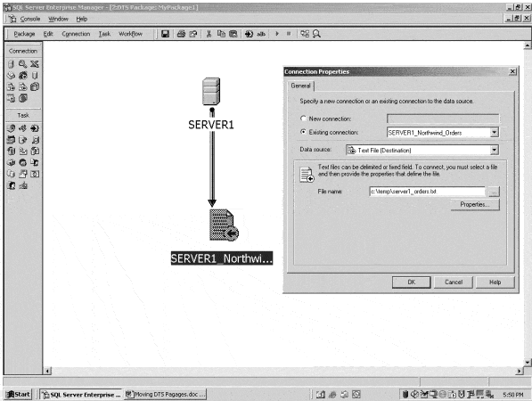Click the Save package toolbar icon
Screen dimensions: 532x401
point(165,34)
